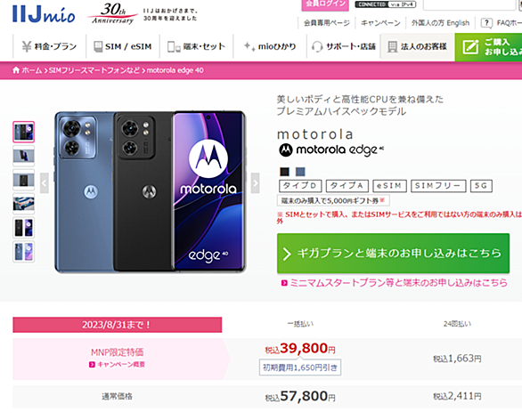This screenshot has height=420, width=522.
Task: Click the ご購入お申し込み pencil icon
Action: [x=470, y=47]
